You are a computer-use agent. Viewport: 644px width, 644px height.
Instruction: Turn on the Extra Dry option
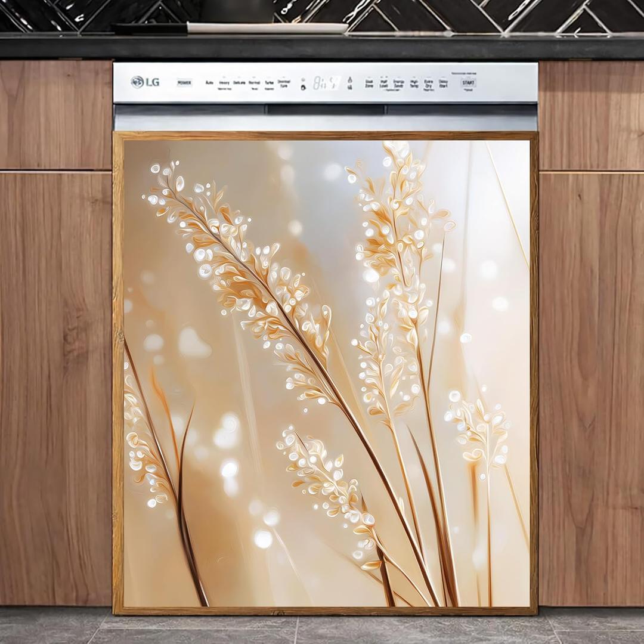[428, 84]
